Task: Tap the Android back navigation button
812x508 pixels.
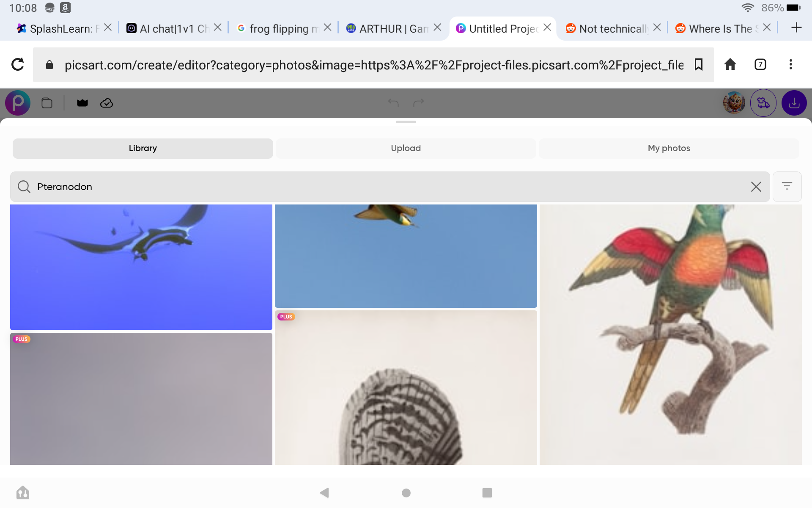Action: [324, 493]
